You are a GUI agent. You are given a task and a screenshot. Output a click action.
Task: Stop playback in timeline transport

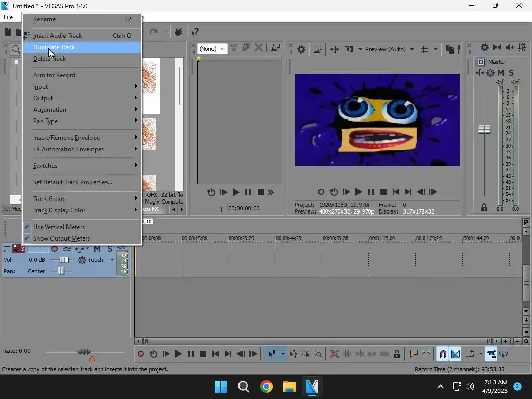(x=203, y=354)
